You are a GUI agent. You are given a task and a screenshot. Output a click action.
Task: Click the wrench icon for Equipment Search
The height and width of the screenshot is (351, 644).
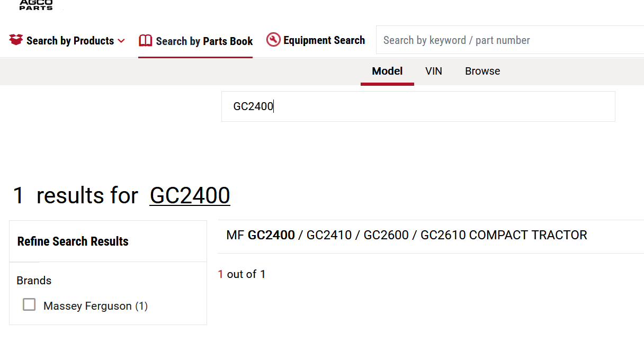point(273,40)
